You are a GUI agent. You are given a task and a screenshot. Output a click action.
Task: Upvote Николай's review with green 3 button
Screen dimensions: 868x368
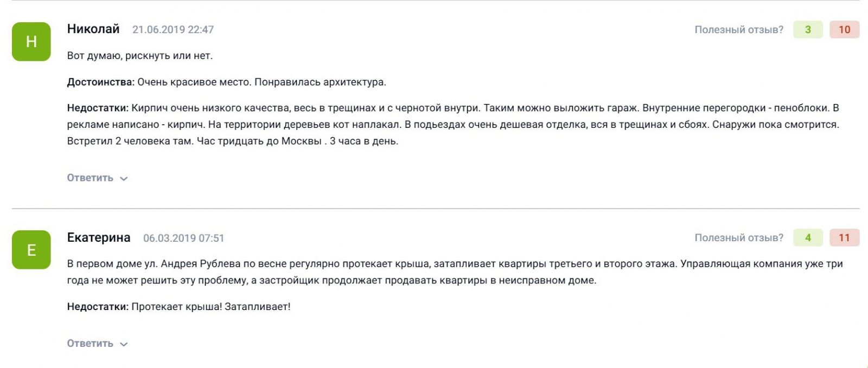[x=808, y=29]
